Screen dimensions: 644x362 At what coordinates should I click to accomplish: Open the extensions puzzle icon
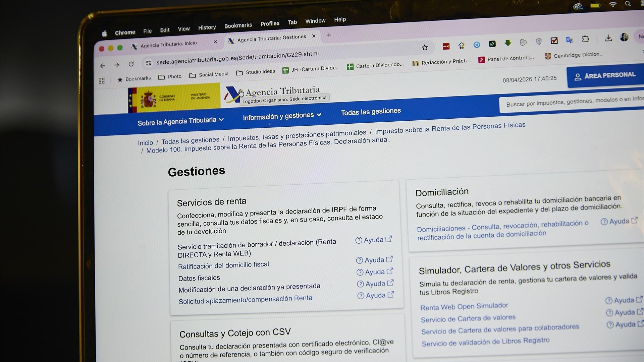585,39
